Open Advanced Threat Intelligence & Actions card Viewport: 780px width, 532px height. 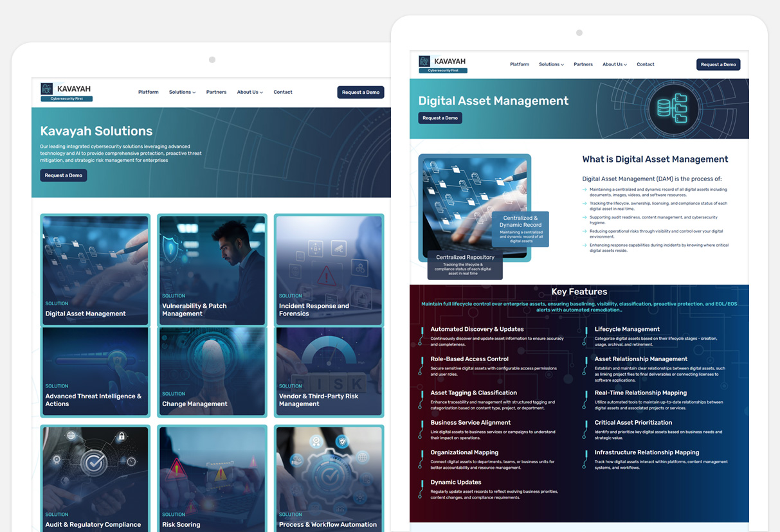(95, 371)
